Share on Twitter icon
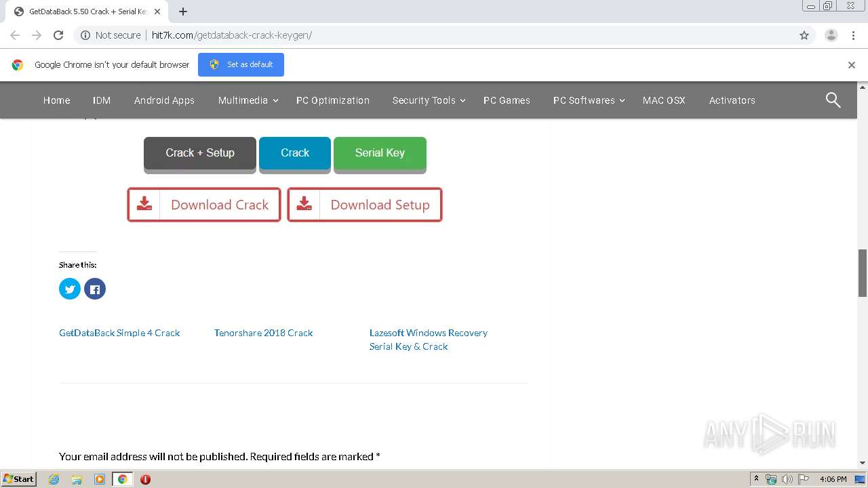The height and width of the screenshot is (488, 868). click(70, 289)
